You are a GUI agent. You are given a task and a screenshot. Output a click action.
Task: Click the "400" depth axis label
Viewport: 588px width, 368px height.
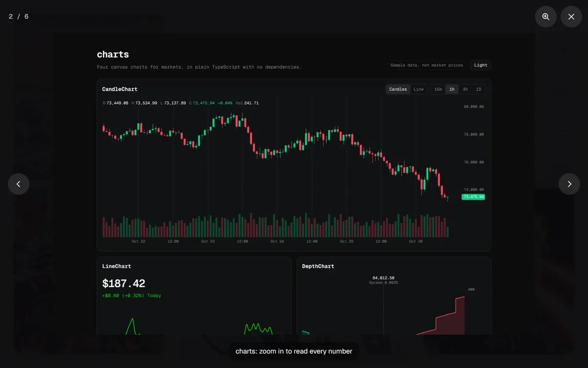click(x=471, y=289)
